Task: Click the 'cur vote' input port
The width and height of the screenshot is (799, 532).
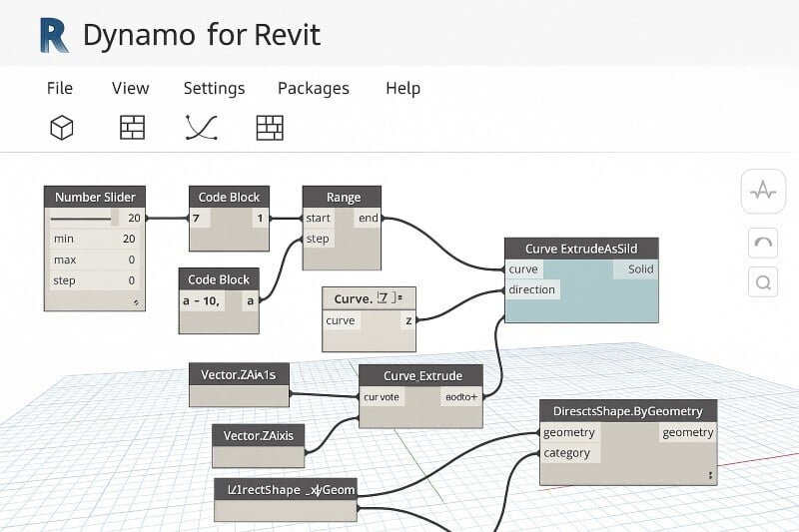Action: click(x=383, y=397)
